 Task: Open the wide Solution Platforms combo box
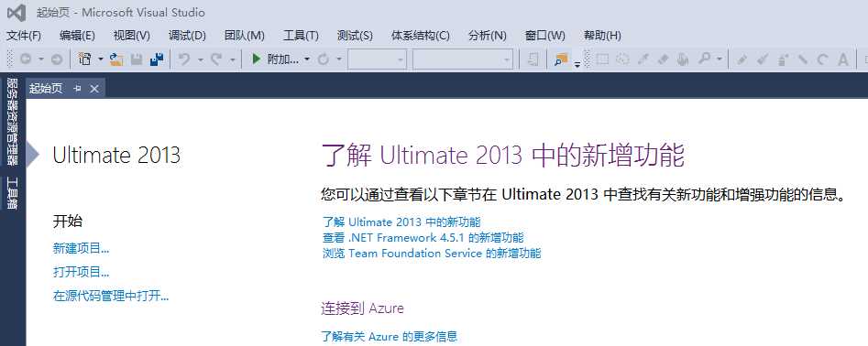(x=463, y=59)
